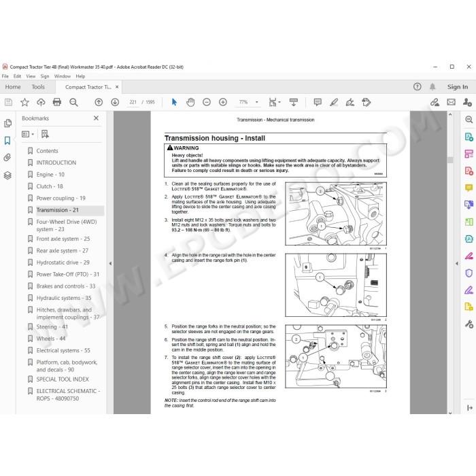Open the Sign document tool
The width and height of the screenshot is (476, 476).
coord(350,102)
